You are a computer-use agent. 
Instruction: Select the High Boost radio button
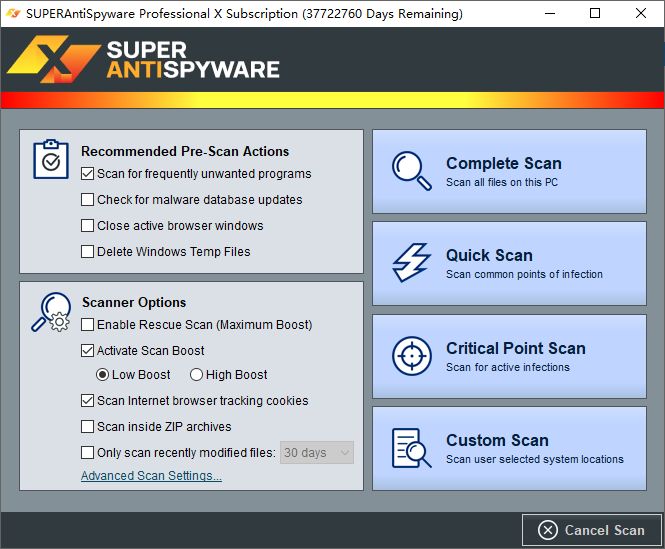(x=196, y=375)
